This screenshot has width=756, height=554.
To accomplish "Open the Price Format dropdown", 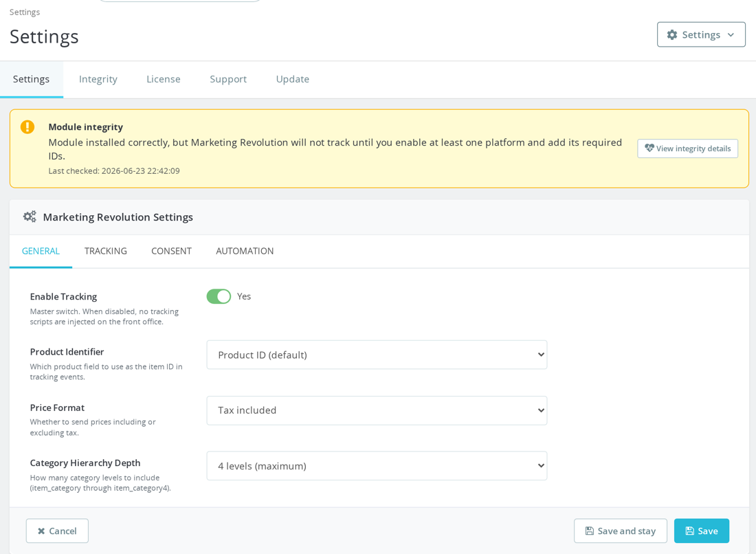I will pyautogui.click(x=377, y=410).
